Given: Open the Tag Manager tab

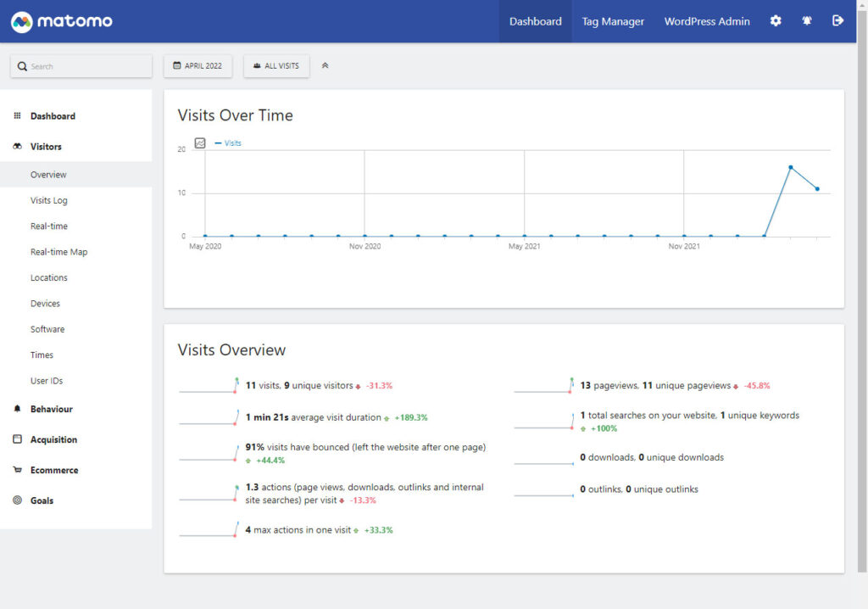Looking at the screenshot, I should coord(613,21).
